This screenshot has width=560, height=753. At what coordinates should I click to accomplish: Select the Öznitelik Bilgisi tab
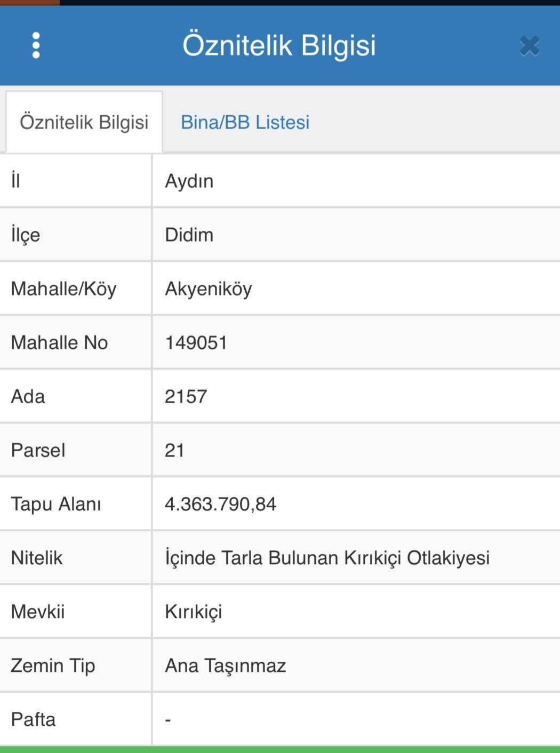(84, 122)
